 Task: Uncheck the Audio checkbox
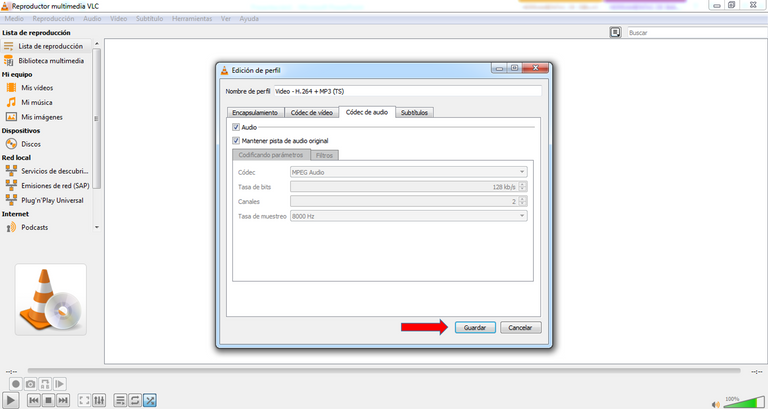236,127
